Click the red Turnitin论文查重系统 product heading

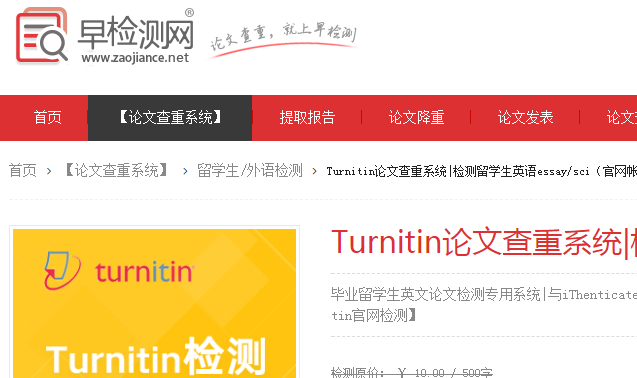pyautogui.click(x=484, y=243)
